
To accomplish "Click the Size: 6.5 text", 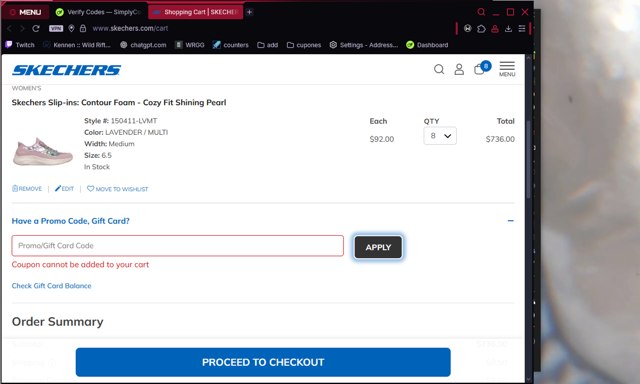I will (x=98, y=155).
